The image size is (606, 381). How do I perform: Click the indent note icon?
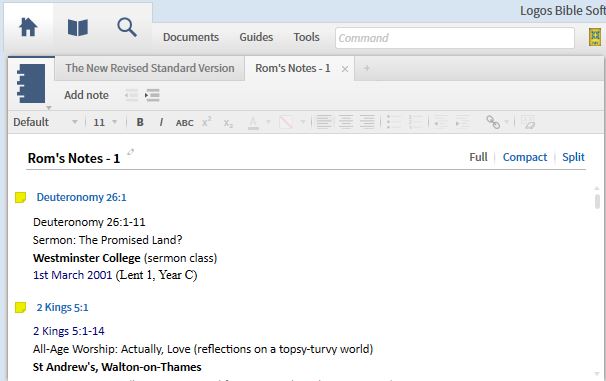coord(152,95)
